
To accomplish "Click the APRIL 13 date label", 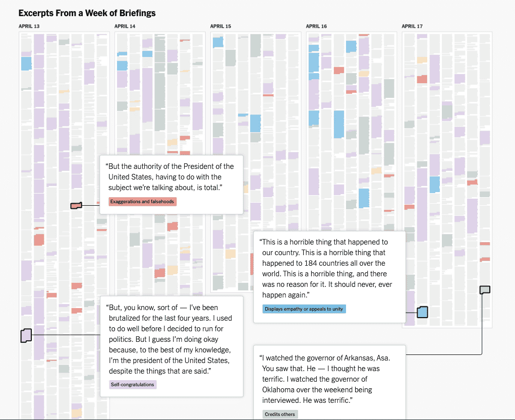I will pos(29,26).
